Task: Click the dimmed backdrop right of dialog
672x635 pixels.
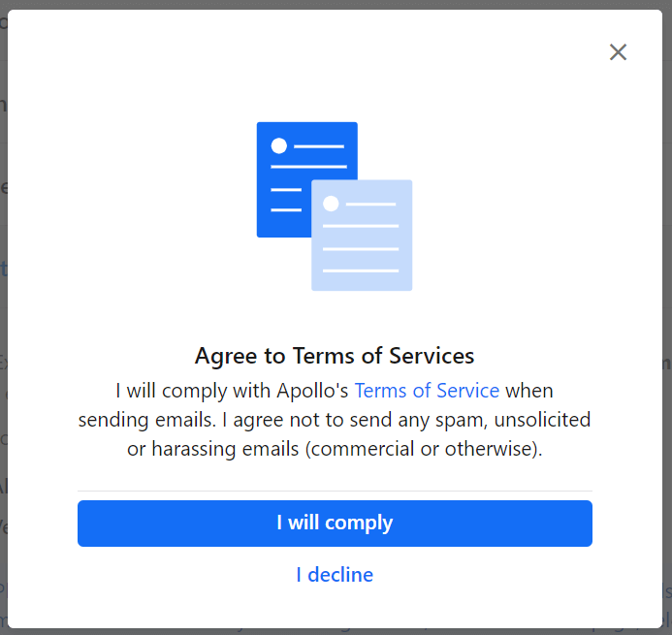Action: pyautogui.click(x=667, y=318)
